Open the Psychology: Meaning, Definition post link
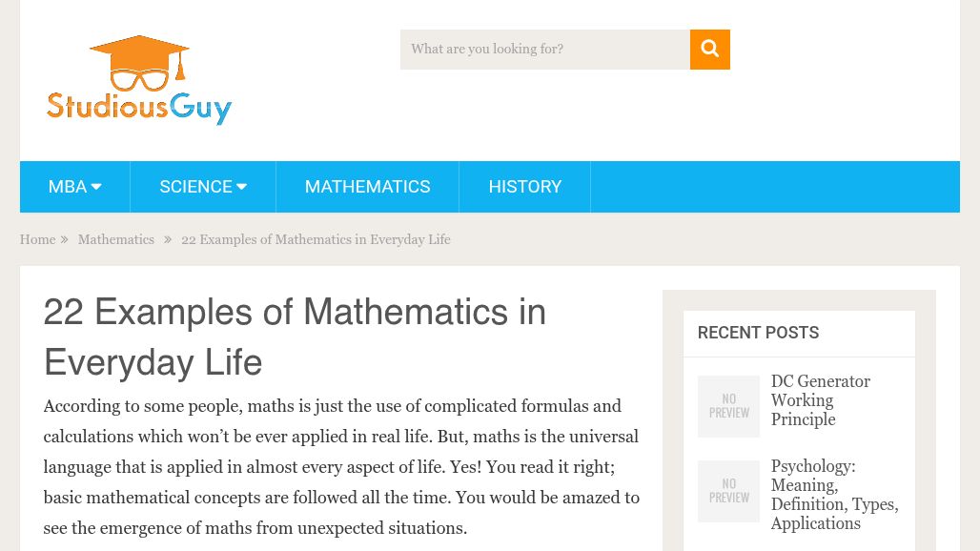Image resolution: width=980 pixels, height=551 pixels. (x=834, y=495)
